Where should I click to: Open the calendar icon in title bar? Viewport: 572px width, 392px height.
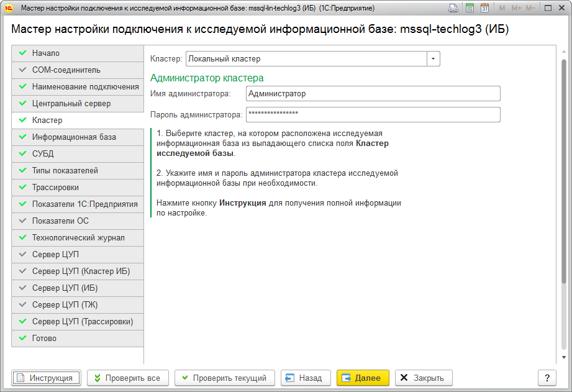pyautogui.click(x=484, y=8)
